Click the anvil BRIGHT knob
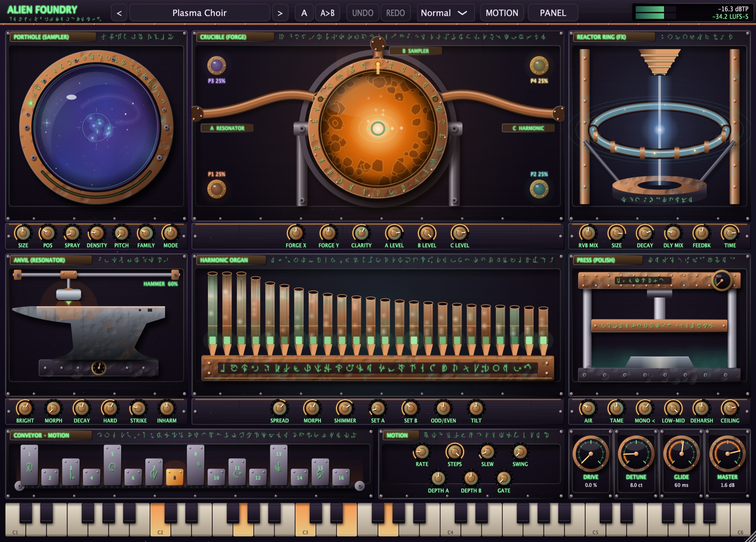This screenshot has width=756, height=542. point(25,408)
